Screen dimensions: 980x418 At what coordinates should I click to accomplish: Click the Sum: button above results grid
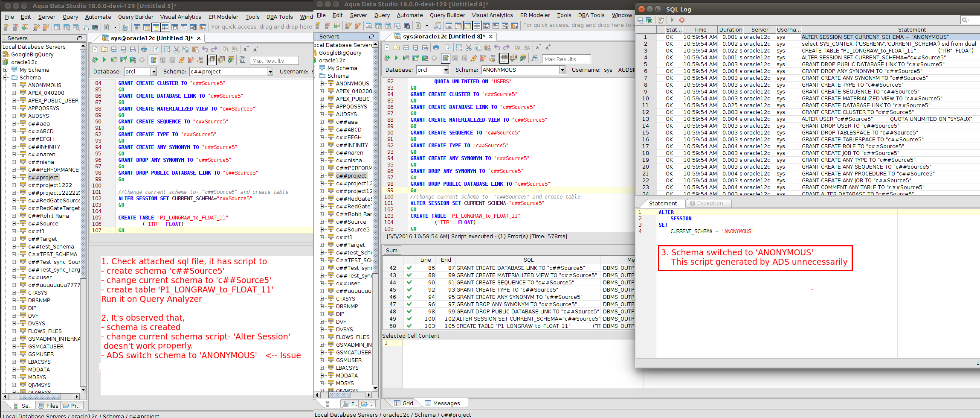pyautogui.click(x=392, y=251)
